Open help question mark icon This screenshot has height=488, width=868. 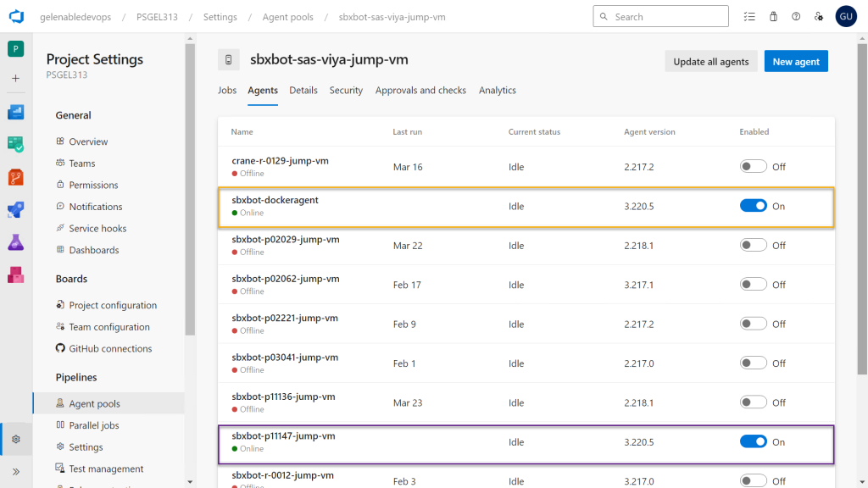coord(796,16)
